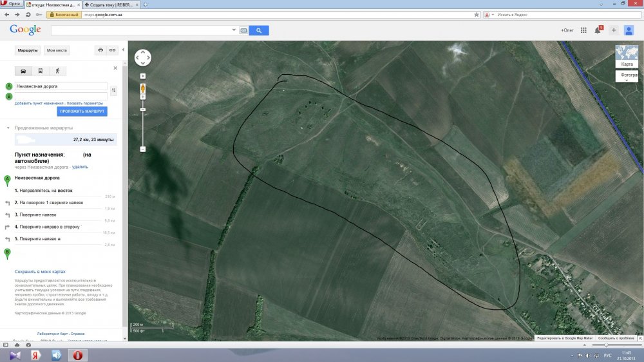The width and height of the screenshot is (644, 362).
Task: Open the search box suggestions dropdown
Action: (233, 30)
